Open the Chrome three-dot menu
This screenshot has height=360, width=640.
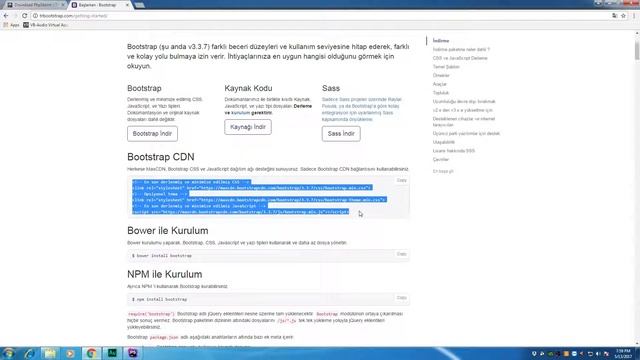click(634, 16)
